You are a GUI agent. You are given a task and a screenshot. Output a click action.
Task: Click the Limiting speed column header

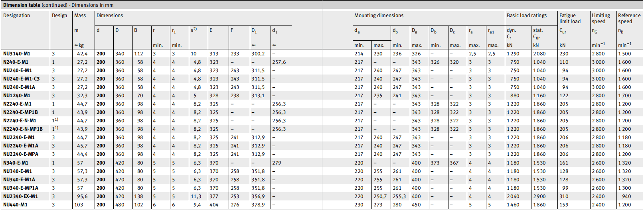[601, 18]
